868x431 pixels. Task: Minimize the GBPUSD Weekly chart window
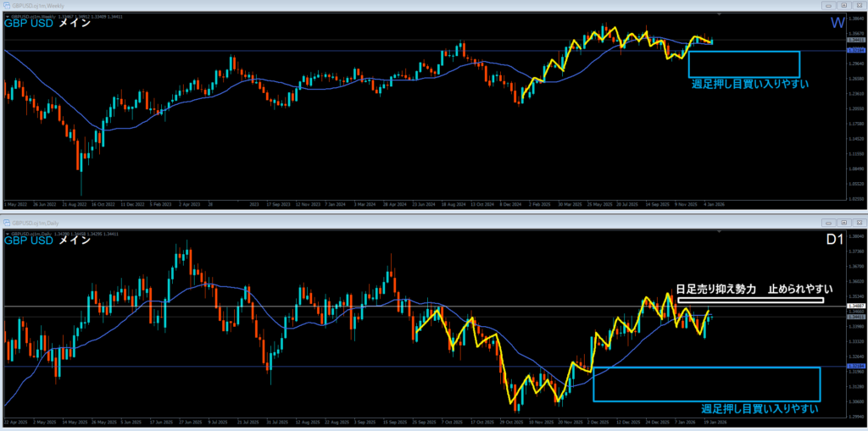point(829,5)
